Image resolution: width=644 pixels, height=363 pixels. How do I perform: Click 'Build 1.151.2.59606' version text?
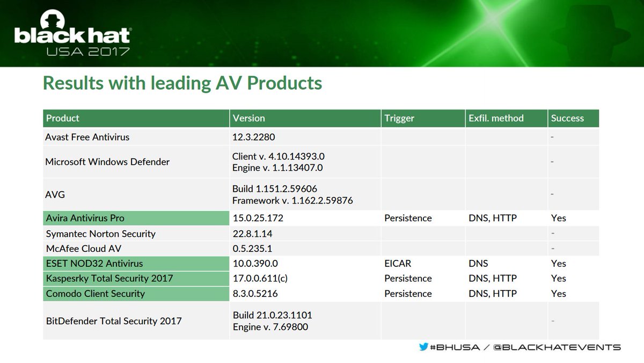[275, 189]
